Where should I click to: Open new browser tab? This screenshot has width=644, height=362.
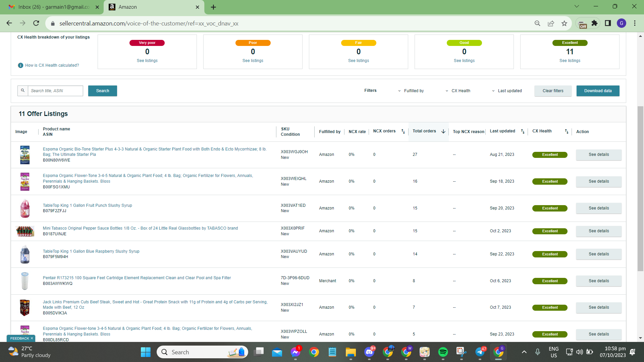[213, 7]
